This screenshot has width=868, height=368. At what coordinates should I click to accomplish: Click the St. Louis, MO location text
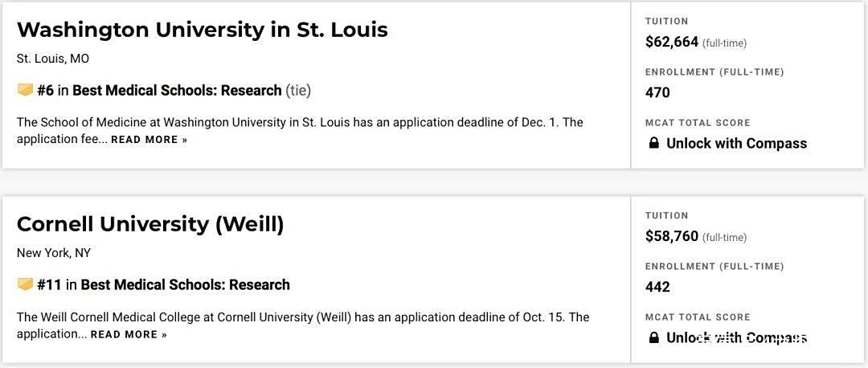52,59
